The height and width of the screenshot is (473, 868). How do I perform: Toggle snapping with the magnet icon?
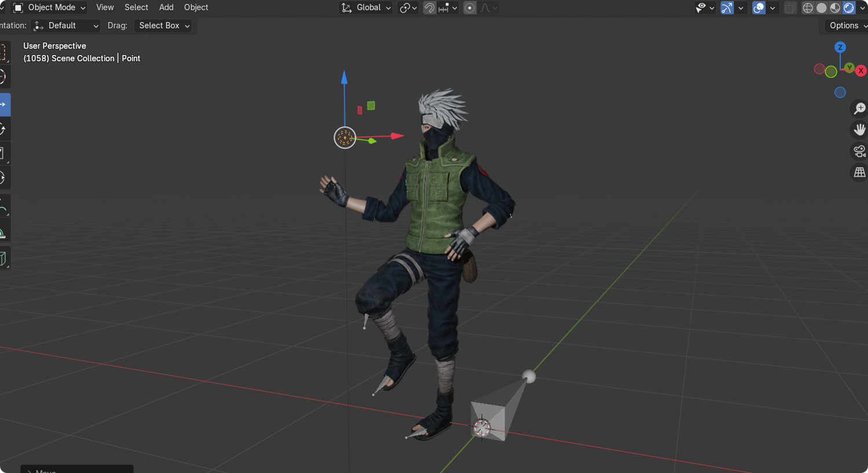[429, 8]
